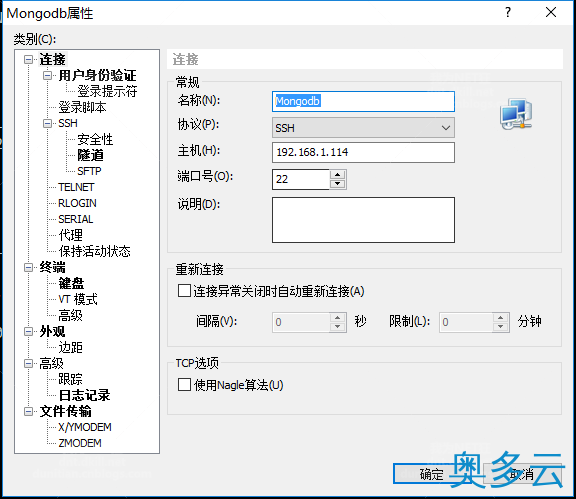Click the 间隔 interval value field
Screen dimensions: 576x499
click(x=301, y=322)
